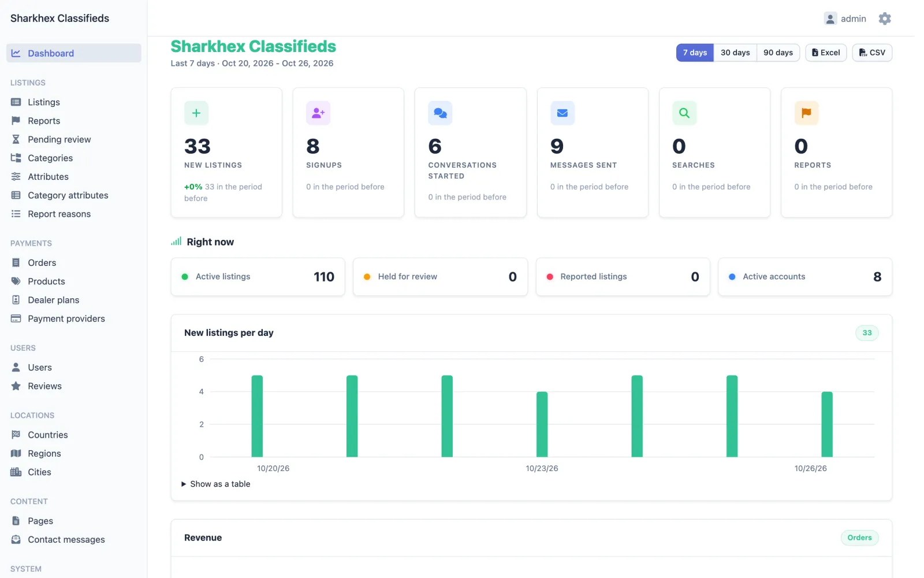Go to Dealer plans
Viewport: 924px width, 578px height.
(x=54, y=300)
